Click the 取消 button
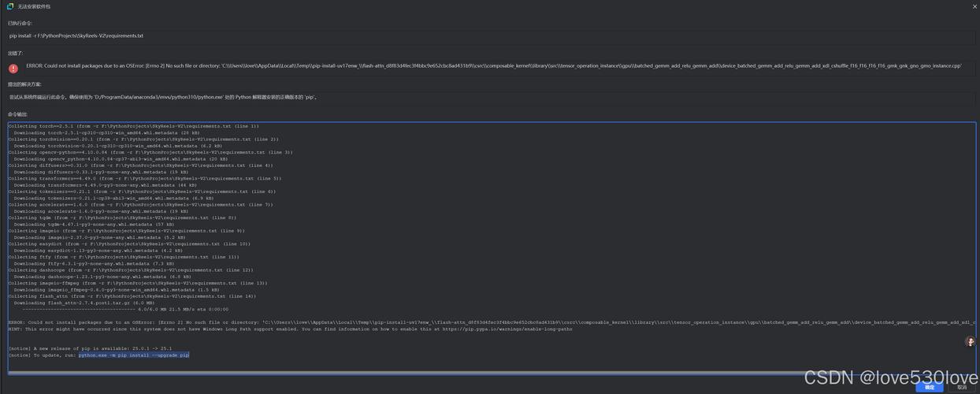 [962, 387]
